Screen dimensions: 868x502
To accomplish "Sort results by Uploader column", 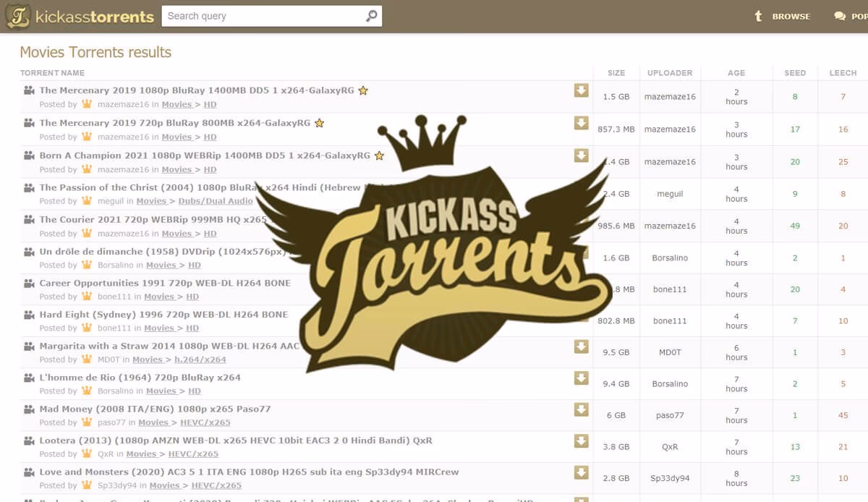I will (x=670, y=73).
